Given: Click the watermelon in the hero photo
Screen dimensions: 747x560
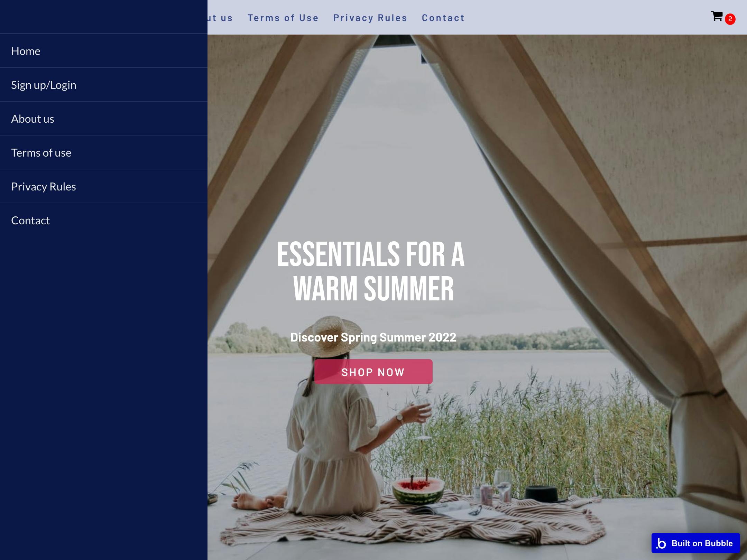Looking at the screenshot, I should pos(418,491).
